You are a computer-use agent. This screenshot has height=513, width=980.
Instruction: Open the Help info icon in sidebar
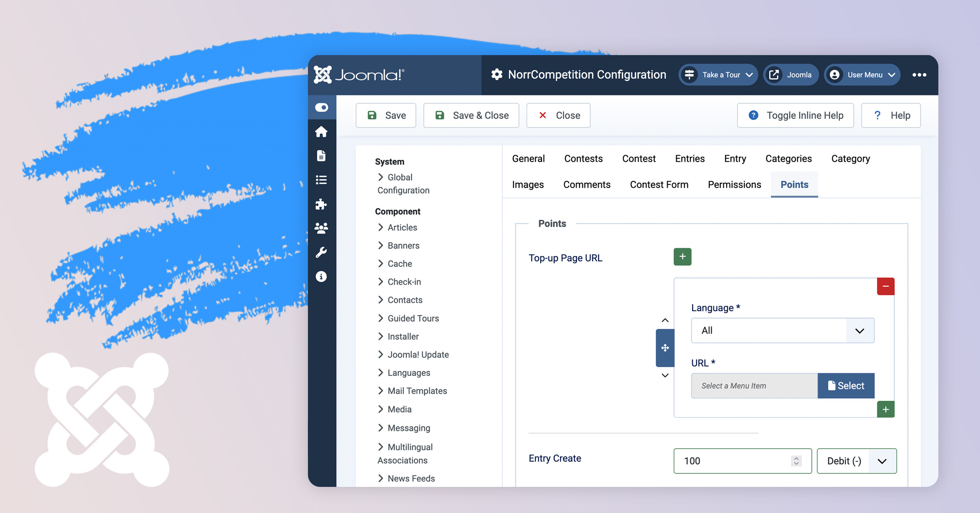[321, 276]
